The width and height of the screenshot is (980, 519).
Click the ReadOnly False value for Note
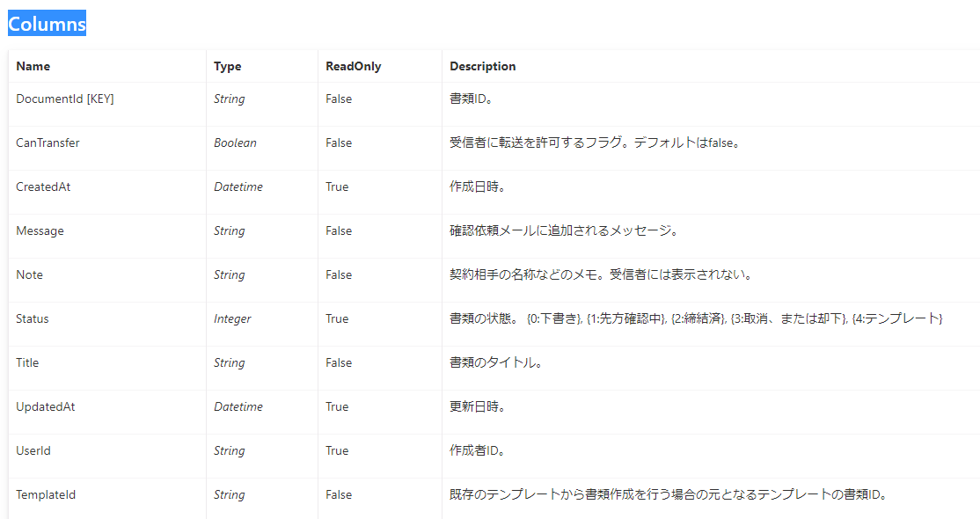click(x=339, y=274)
